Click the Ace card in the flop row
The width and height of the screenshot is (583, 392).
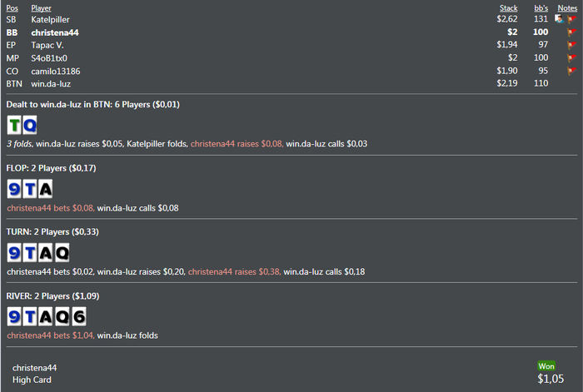(45, 189)
